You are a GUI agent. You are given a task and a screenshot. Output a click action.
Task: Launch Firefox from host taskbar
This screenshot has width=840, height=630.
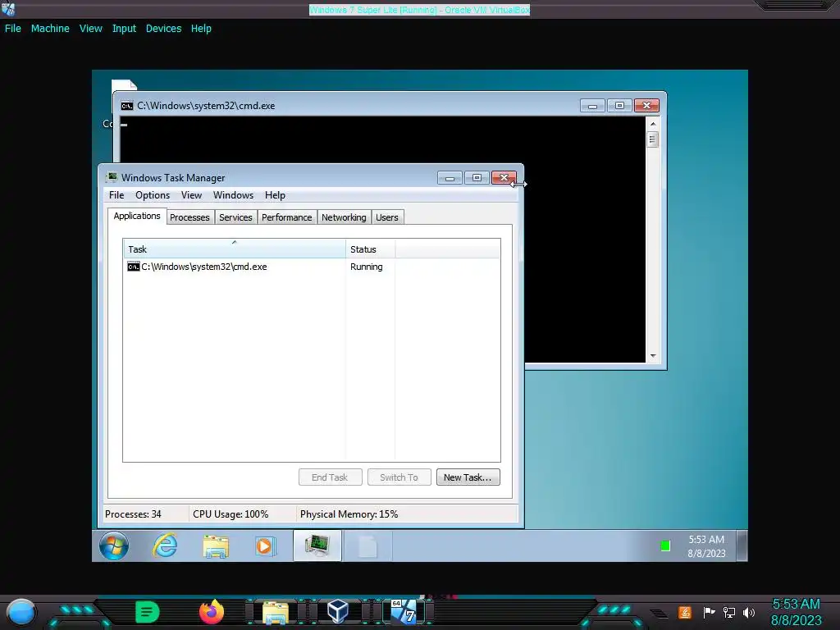pyautogui.click(x=212, y=612)
